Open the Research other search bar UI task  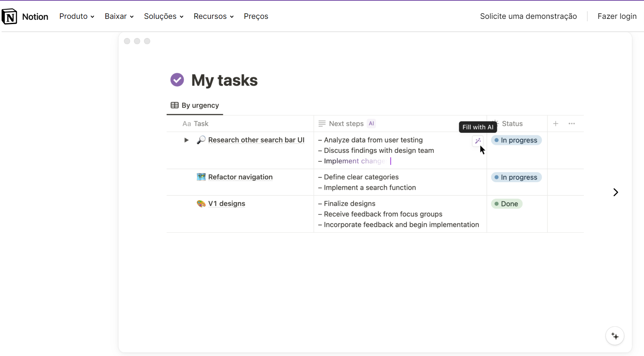click(256, 140)
